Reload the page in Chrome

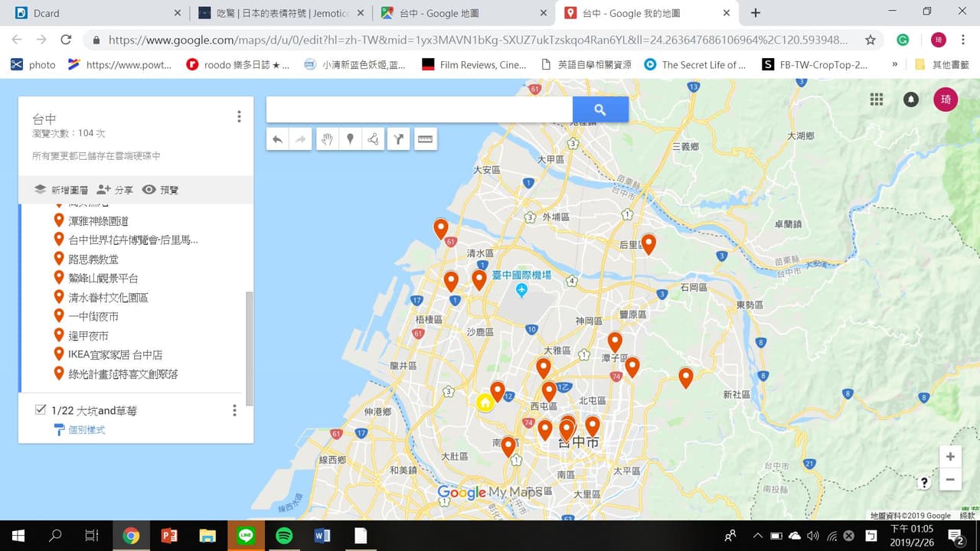coord(66,40)
